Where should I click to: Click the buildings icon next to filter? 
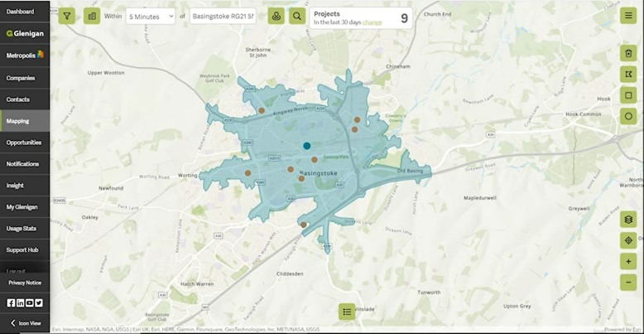click(x=92, y=16)
